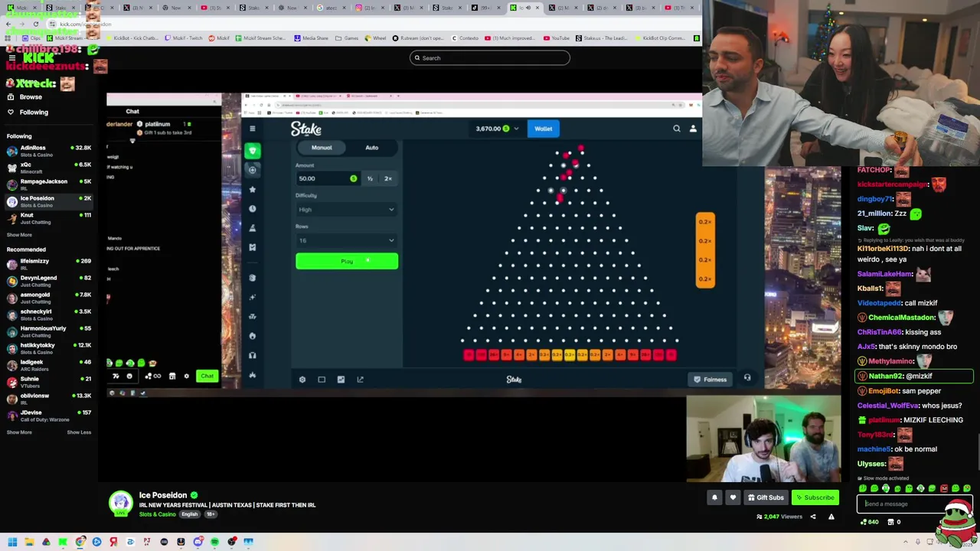Open Plinko live stats chart icon
980x551 pixels.
[341, 380]
